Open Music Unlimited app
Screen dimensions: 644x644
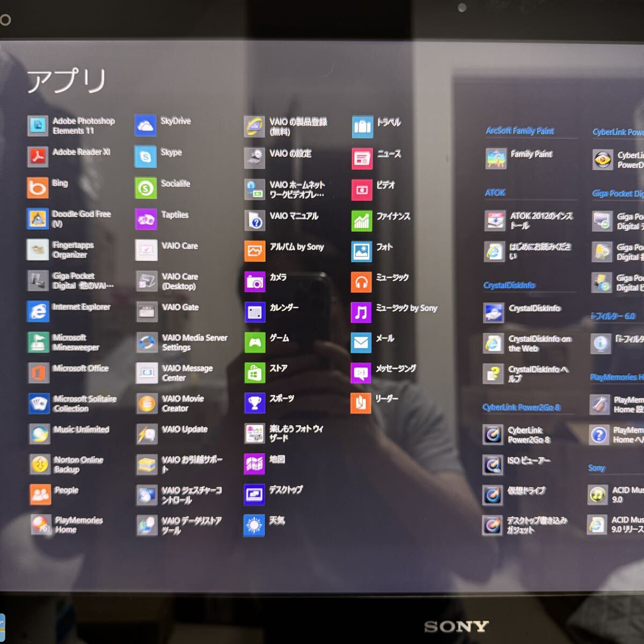69,434
